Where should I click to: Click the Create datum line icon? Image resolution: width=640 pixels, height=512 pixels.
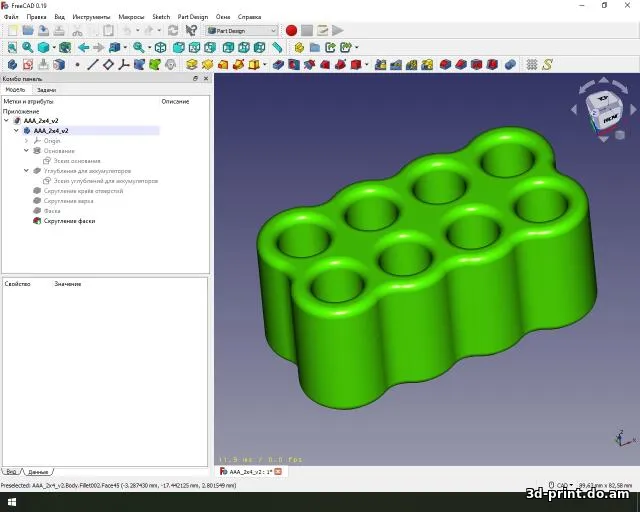point(93,65)
